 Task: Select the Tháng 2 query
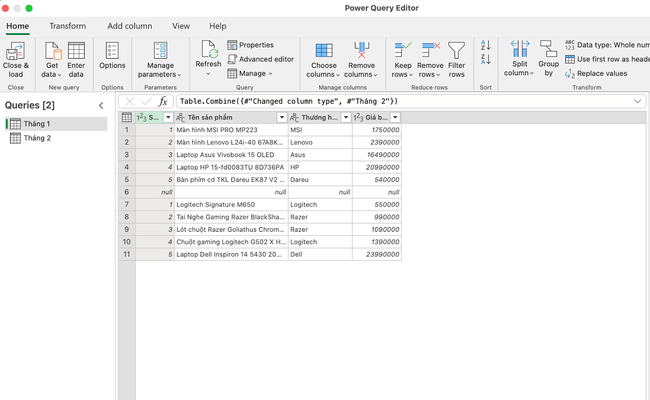tap(37, 138)
